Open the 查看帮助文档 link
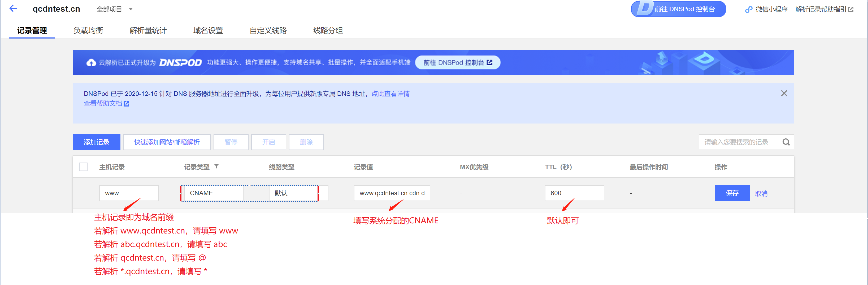The image size is (868, 285). pyautogui.click(x=103, y=104)
